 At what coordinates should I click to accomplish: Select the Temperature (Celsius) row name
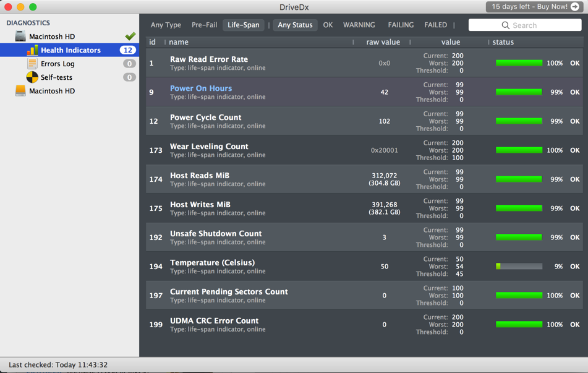coord(212,263)
